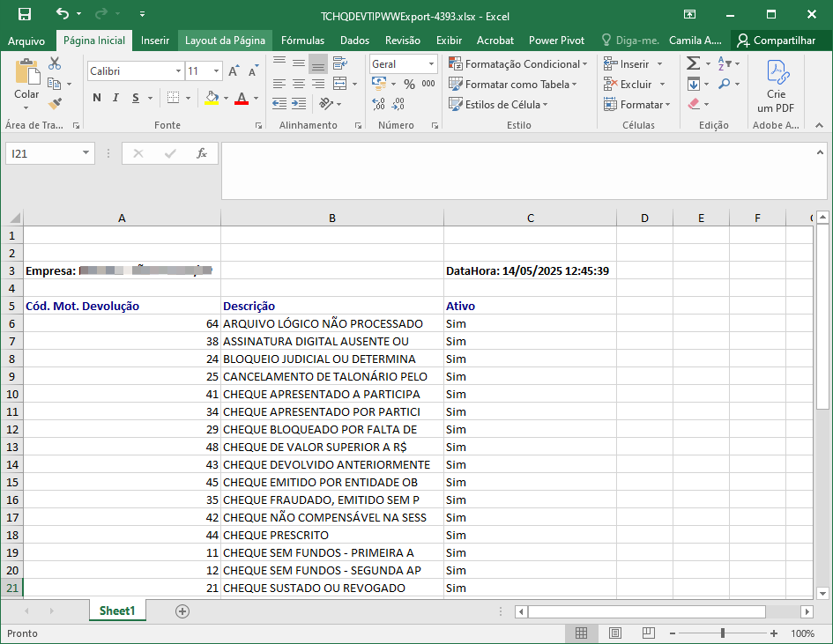
Task: Click the AutoSum sigma icon
Action: click(693, 63)
